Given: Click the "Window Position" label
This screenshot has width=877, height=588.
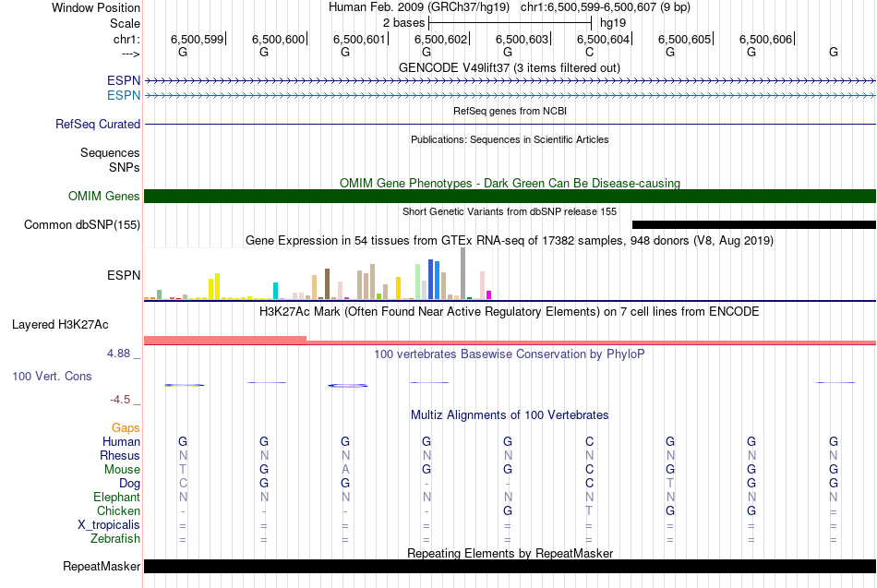Looking at the screenshot, I should 96,7.
